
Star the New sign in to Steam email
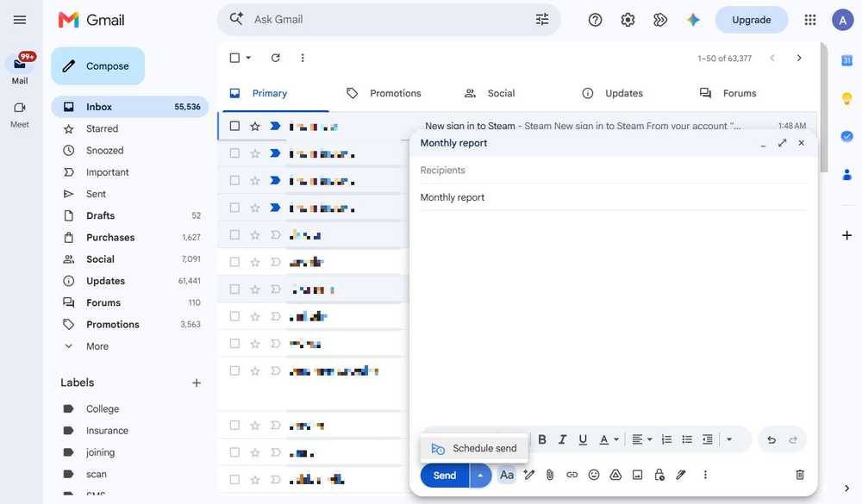click(255, 127)
